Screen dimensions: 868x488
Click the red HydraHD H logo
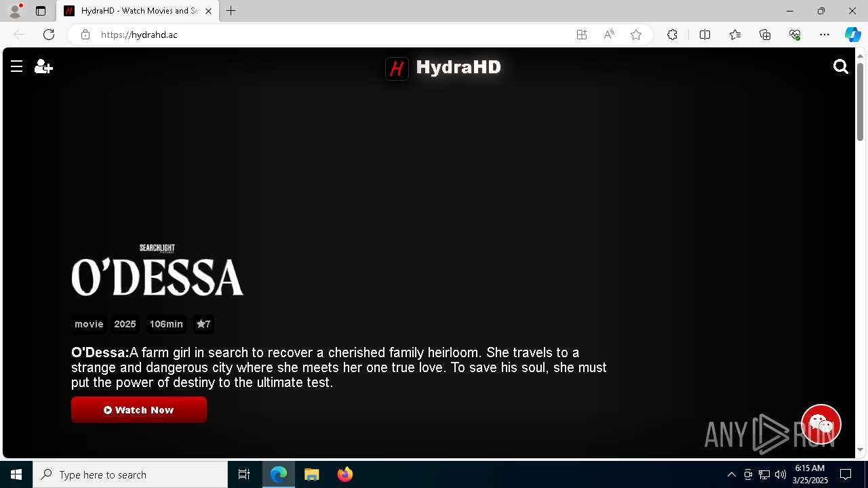[x=397, y=68]
